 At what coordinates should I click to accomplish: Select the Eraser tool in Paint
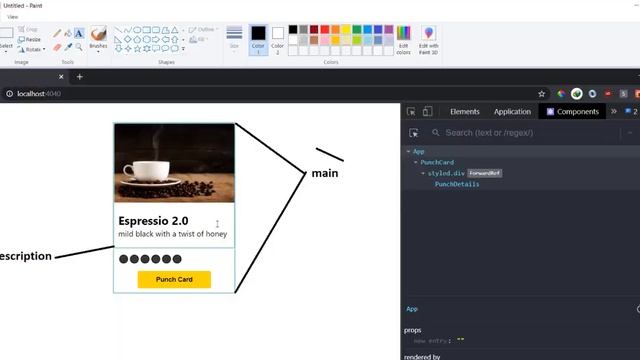pos(57,47)
